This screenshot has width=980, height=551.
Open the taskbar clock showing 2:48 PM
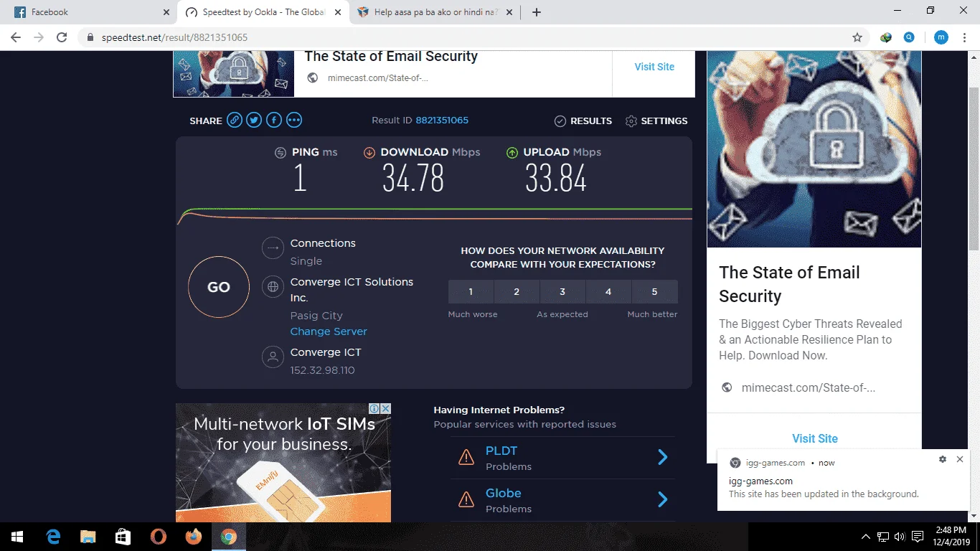click(952, 537)
